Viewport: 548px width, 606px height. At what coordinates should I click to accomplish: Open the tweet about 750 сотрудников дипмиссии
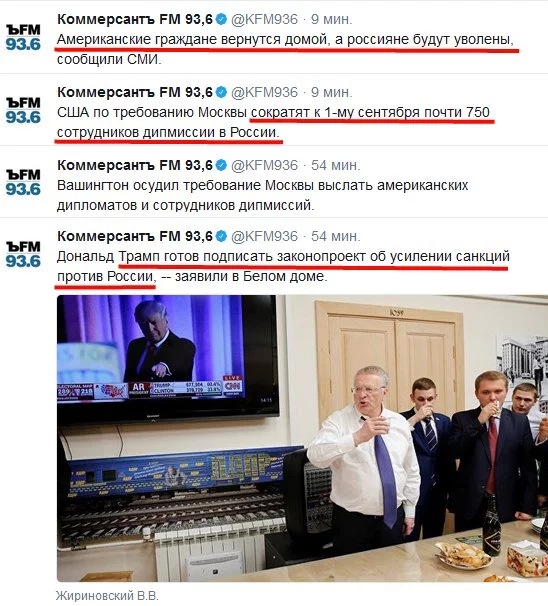274,122
